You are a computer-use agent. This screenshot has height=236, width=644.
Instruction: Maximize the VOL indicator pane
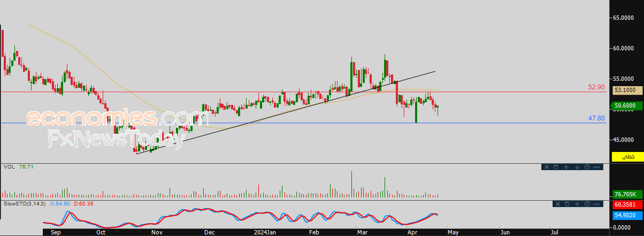[555, 168]
